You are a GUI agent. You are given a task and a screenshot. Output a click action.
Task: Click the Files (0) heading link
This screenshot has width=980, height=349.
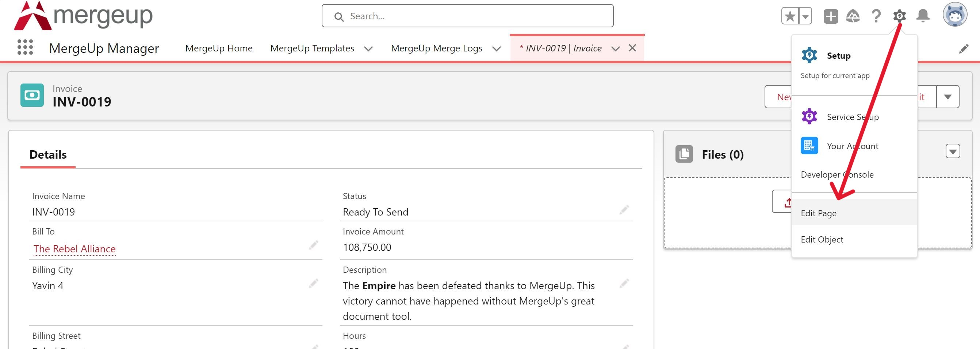tap(723, 155)
